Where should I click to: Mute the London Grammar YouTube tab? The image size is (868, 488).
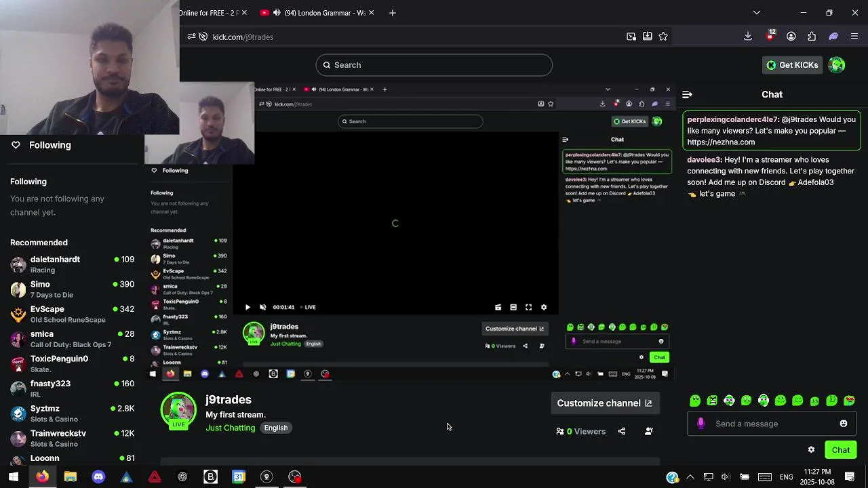(277, 13)
